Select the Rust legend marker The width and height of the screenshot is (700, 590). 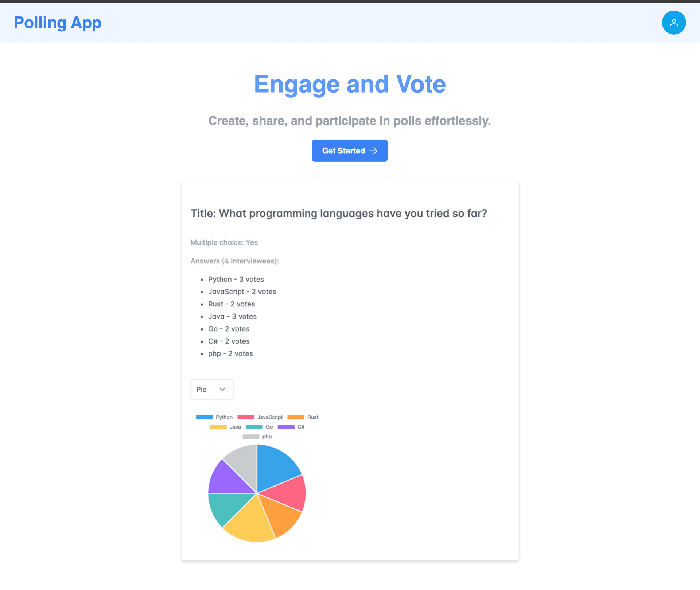click(296, 417)
